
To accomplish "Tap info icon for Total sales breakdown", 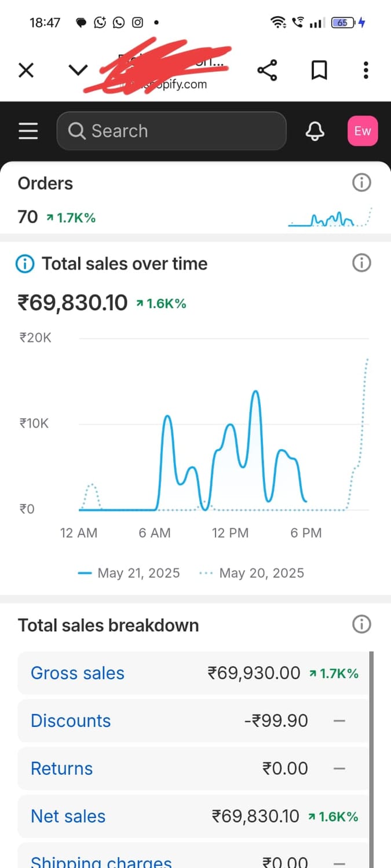I will (x=361, y=624).
